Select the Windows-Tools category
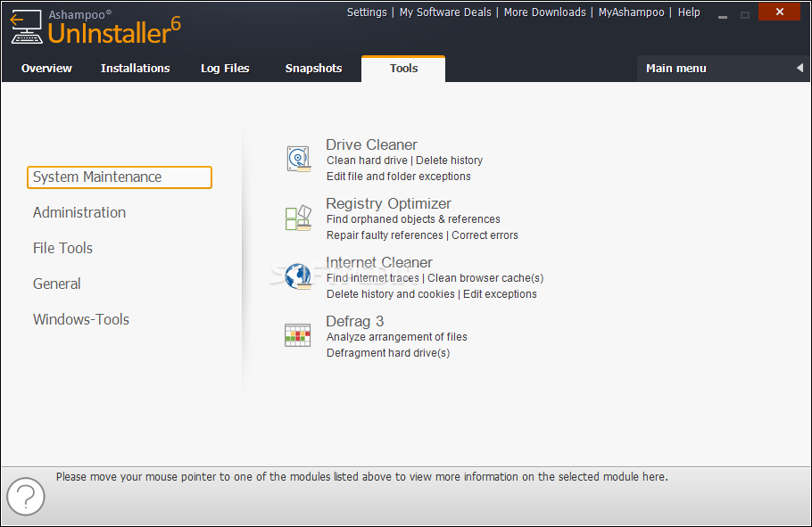Image resolution: width=812 pixels, height=527 pixels. click(81, 319)
